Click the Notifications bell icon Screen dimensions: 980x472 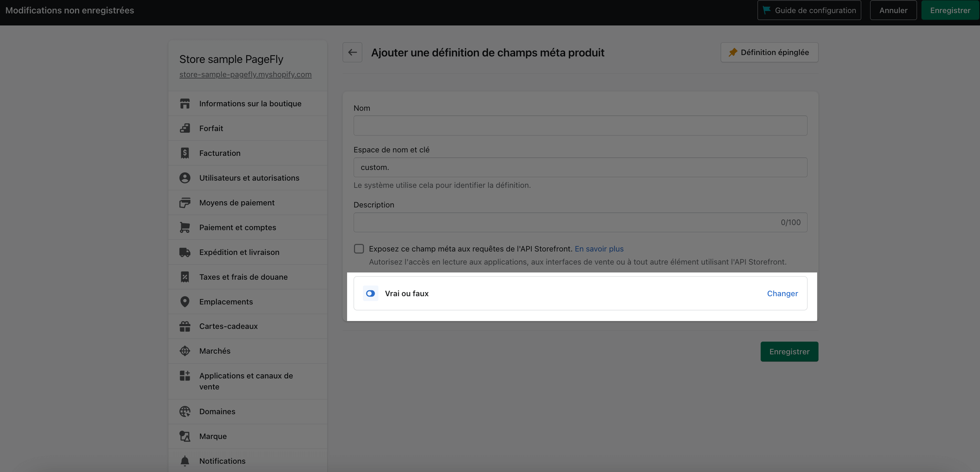pos(185,461)
